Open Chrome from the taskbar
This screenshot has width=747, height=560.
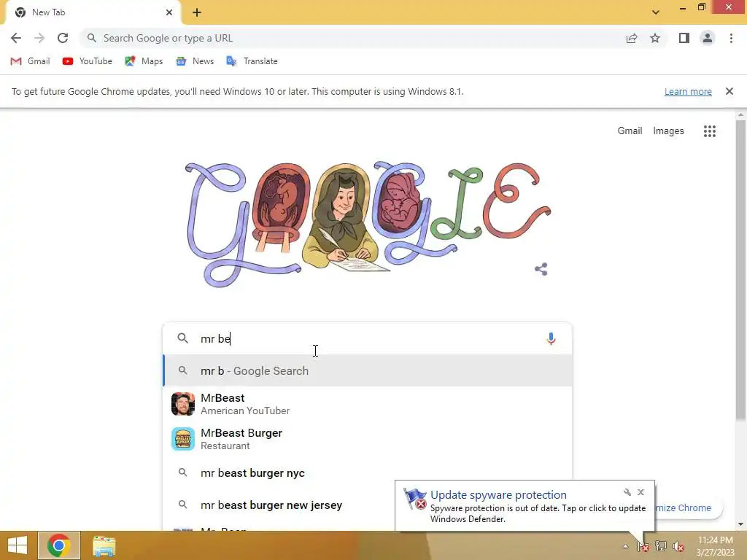59,545
